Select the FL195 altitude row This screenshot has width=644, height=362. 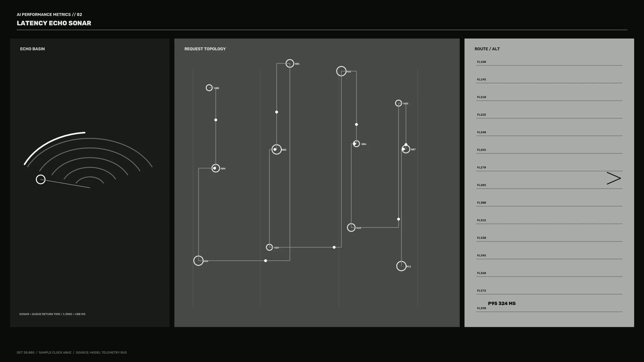pos(549,80)
